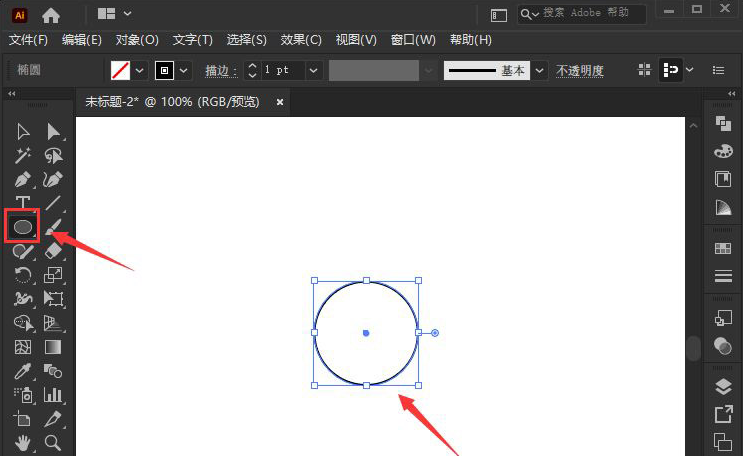This screenshot has width=743, height=456.
Task: Pick the Width warp tool
Action: 23,299
